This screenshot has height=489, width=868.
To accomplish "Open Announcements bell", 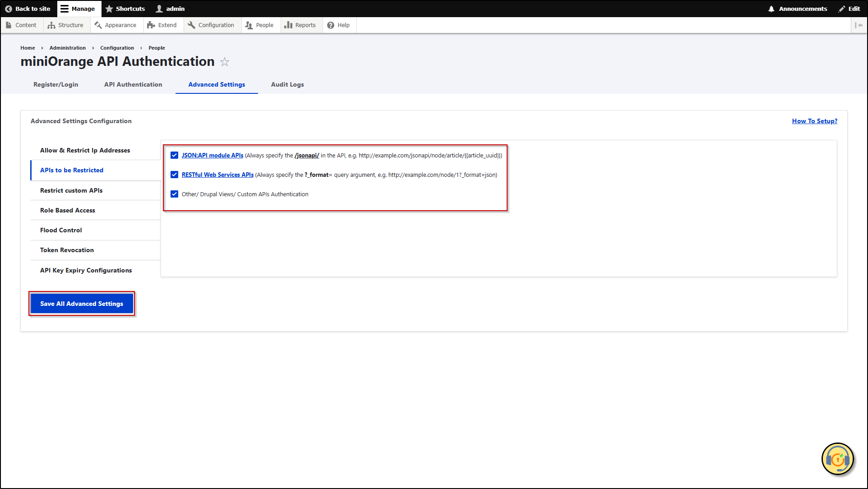I will coord(798,9).
